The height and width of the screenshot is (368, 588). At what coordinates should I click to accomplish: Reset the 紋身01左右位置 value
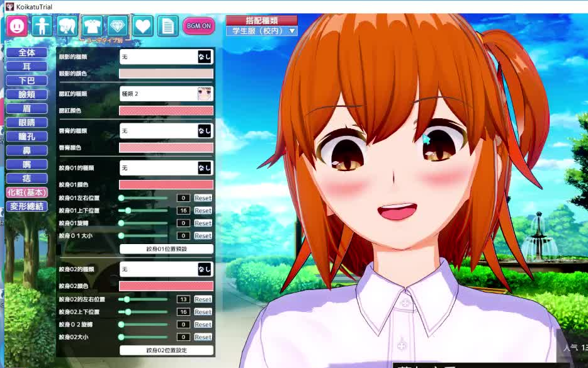(x=203, y=198)
